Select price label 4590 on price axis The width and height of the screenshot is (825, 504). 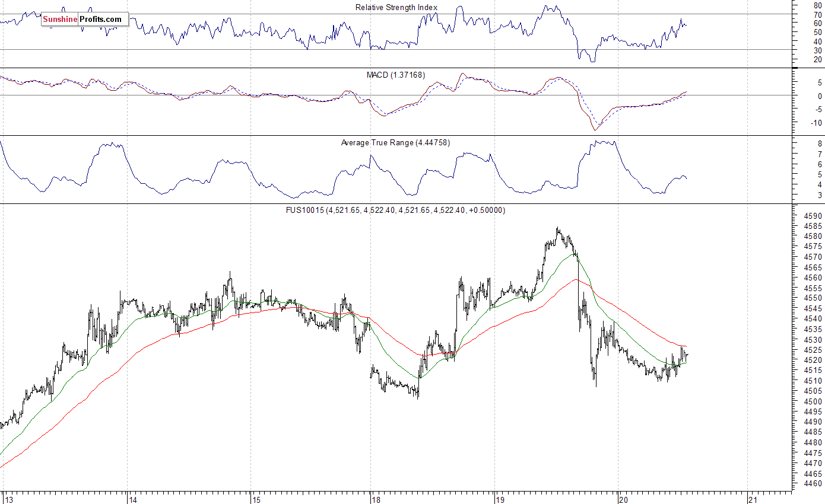click(814, 216)
